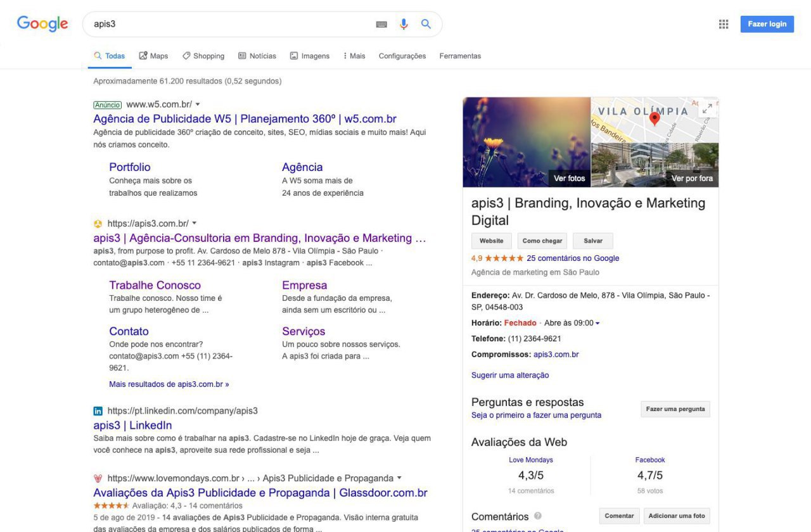
Task: Click the Salvar button
Action: point(593,241)
